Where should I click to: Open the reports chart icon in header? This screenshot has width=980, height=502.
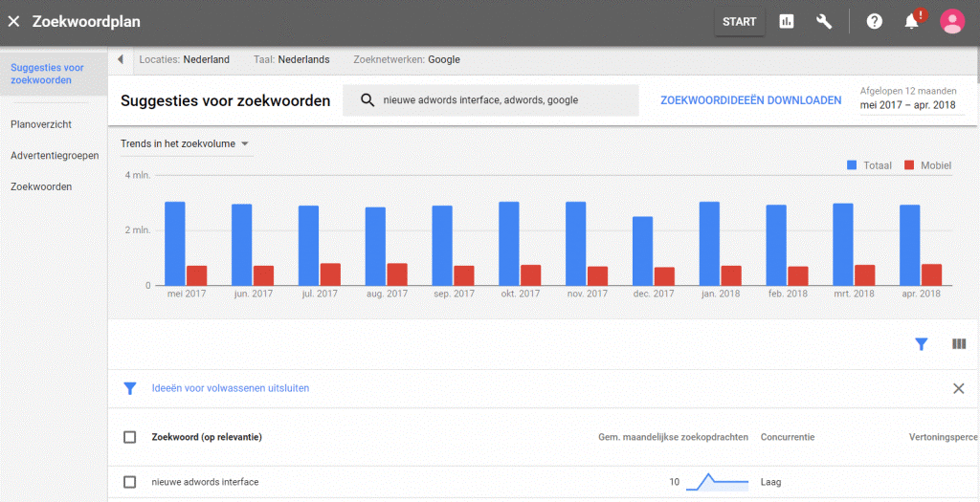tap(787, 21)
